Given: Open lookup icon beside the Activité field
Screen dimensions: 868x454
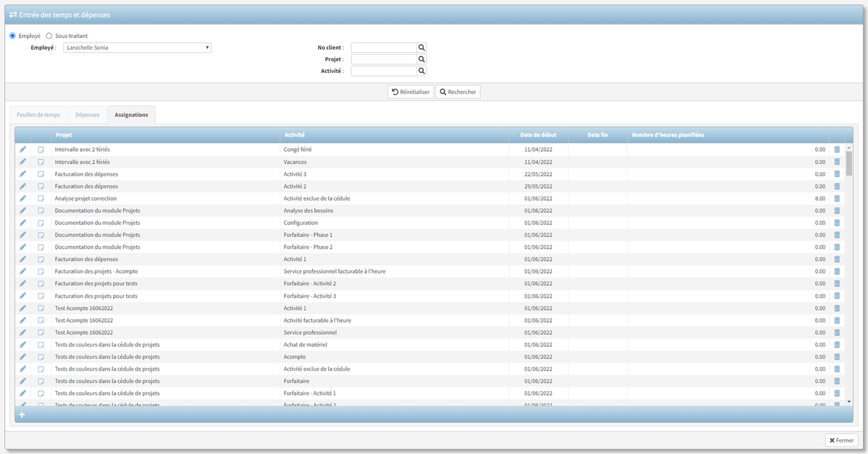Looking at the screenshot, I should click(x=422, y=71).
